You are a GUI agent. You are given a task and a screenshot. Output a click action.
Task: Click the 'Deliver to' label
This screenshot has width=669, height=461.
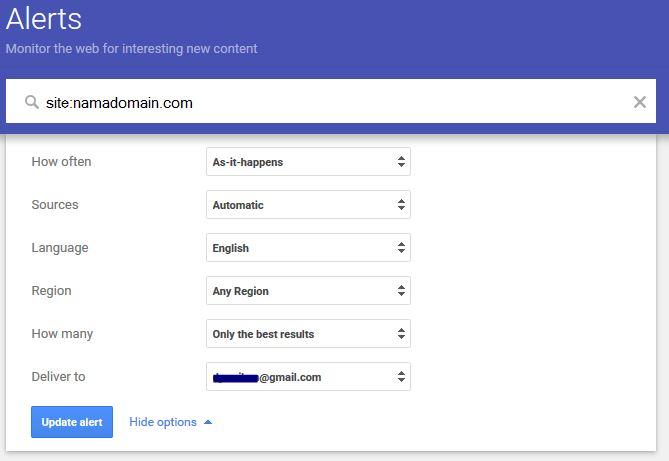click(59, 377)
